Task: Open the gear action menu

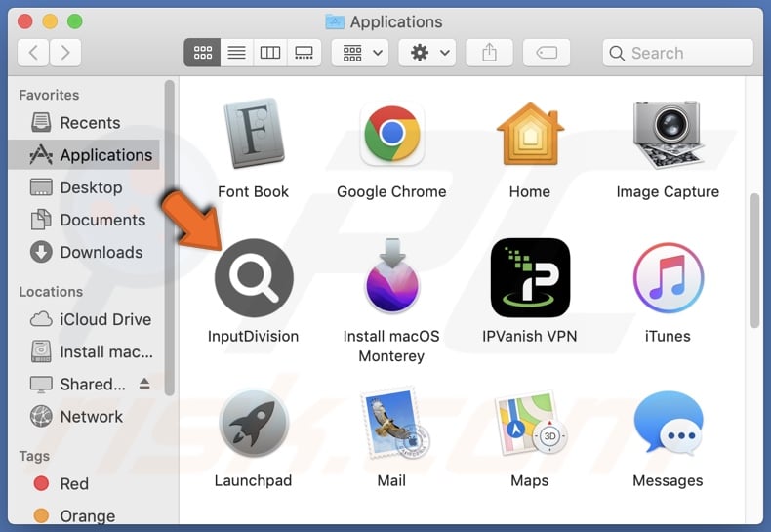Action: tap(427, 52)
